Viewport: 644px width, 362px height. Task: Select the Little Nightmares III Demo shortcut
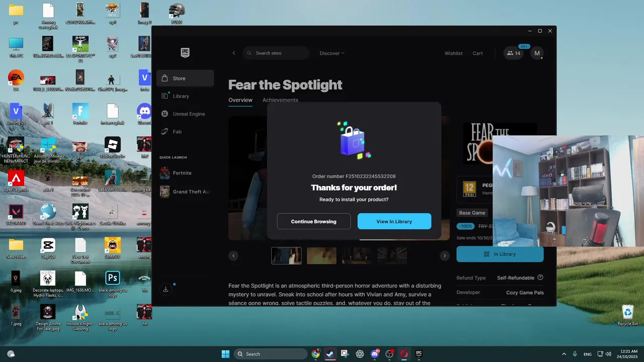[x=80, y=217]
